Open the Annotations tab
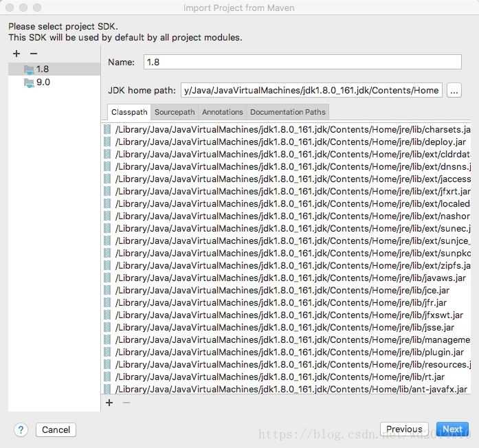This screenshot has width=479, height=448. [223, 112]
